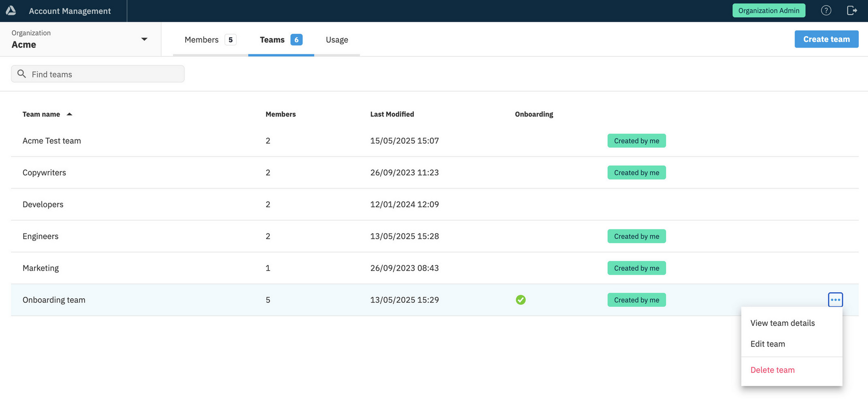Click Created by me badge for Copywriters
This screenshot has width=868, height=415.
coord(637,173)
